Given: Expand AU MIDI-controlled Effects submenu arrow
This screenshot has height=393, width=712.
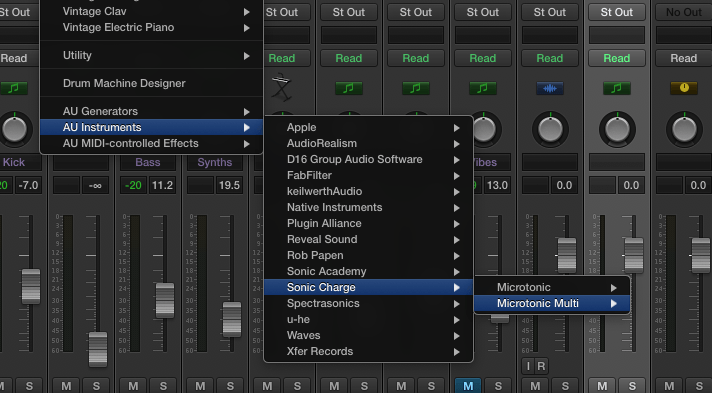Looking at the screenshot, I should [x=247, y=144].
